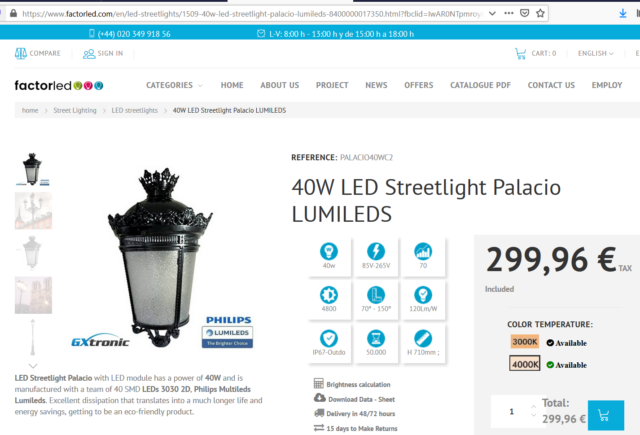Screen dimensions: 640x435
Task: Click the 85V-265V voltage icon
Action: [376, 251]
